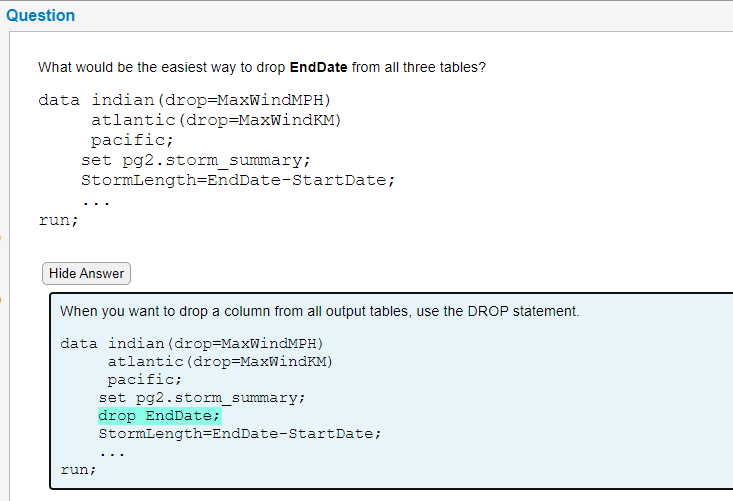733x501 pixels.
Task: Click the 'run;' line in question code
Action: 58,220
